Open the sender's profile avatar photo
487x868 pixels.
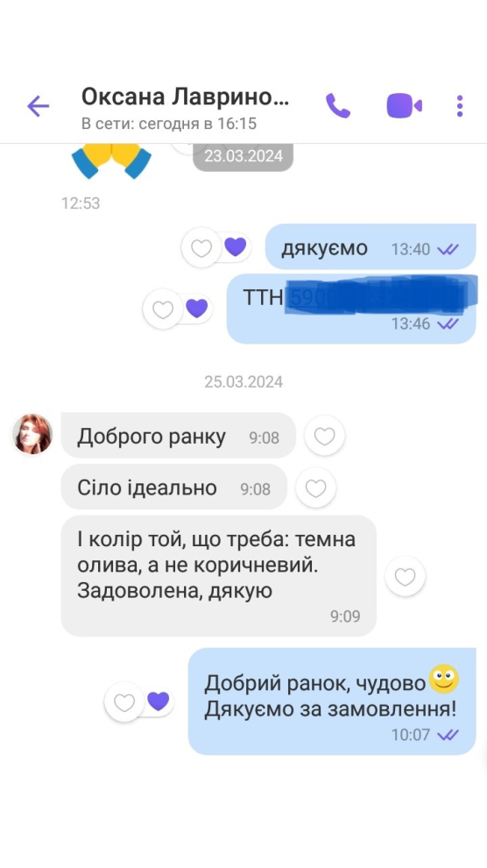32,434
